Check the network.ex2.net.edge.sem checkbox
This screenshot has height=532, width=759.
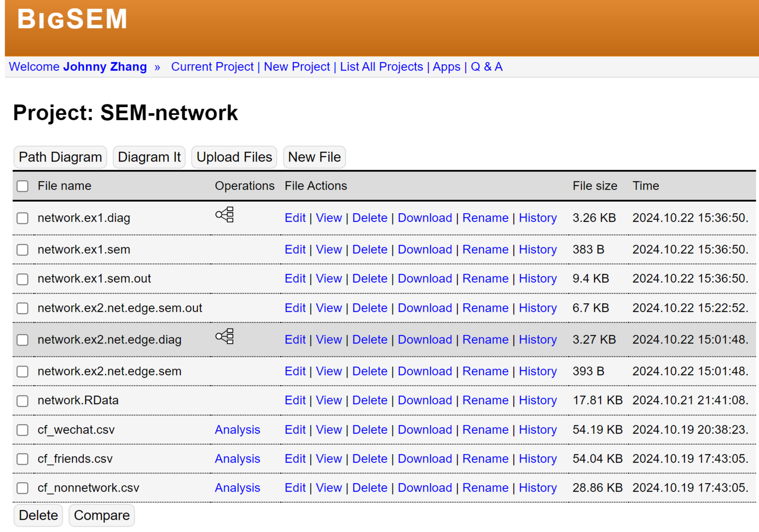[x=23, y=371]
